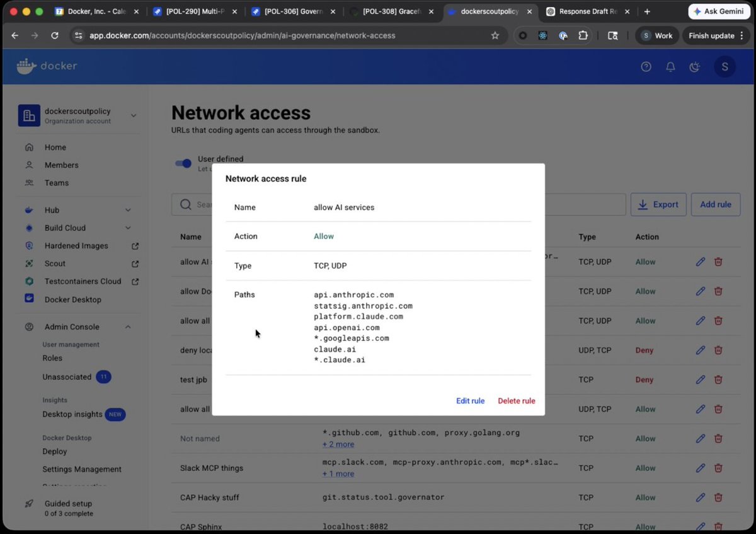Click the Admin Console icon
Viewport: 756px width, 534px height.
pyautogui.click(x=29, y=327)
